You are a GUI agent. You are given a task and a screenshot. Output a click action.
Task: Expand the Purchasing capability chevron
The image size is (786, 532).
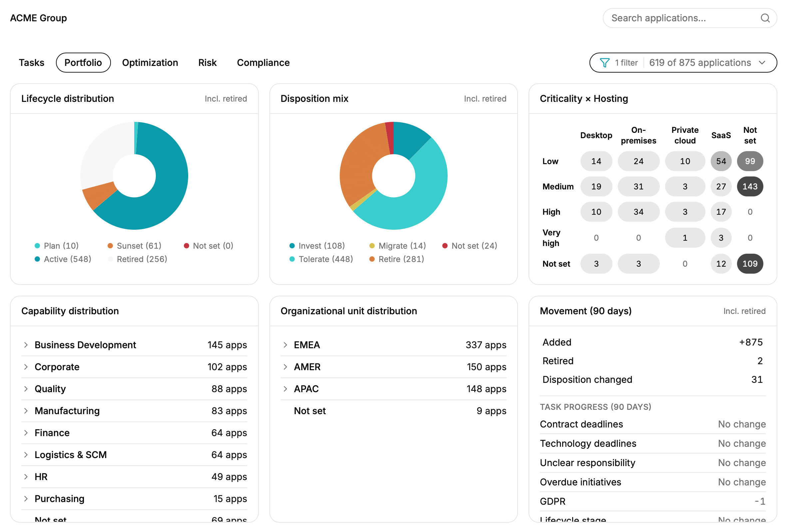(26, 498)
